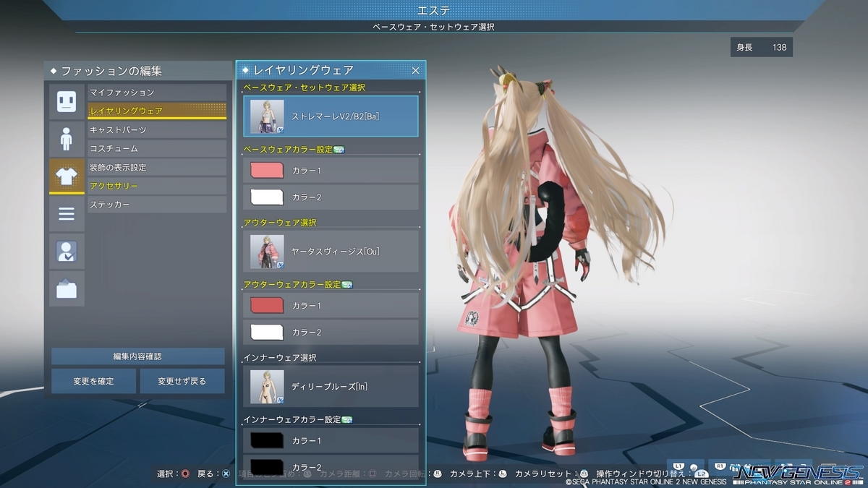868x488 pixels.
Task: Pick basewear pink カラー1 swatch
Action: click(x=266, y=171)
